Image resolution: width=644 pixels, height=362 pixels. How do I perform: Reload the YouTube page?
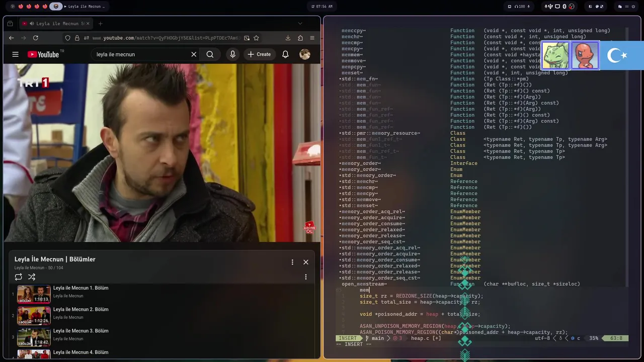pyautogui.click(x=36, y=38)
